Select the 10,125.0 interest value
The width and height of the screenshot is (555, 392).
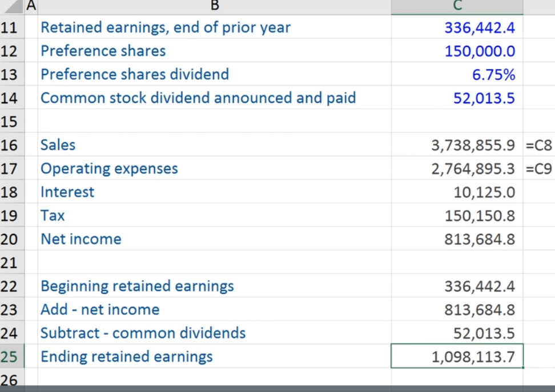pos(457,192)
